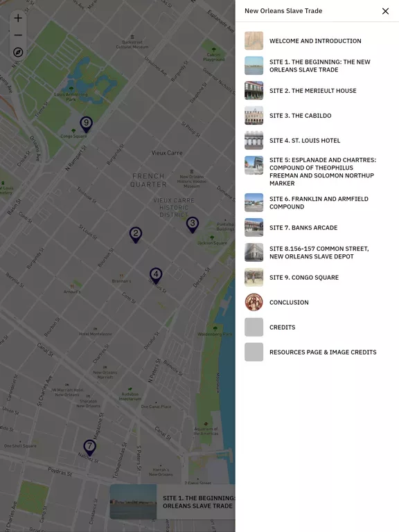Open the St. Louis Hotel thumbnail

[x=254, y=140]
